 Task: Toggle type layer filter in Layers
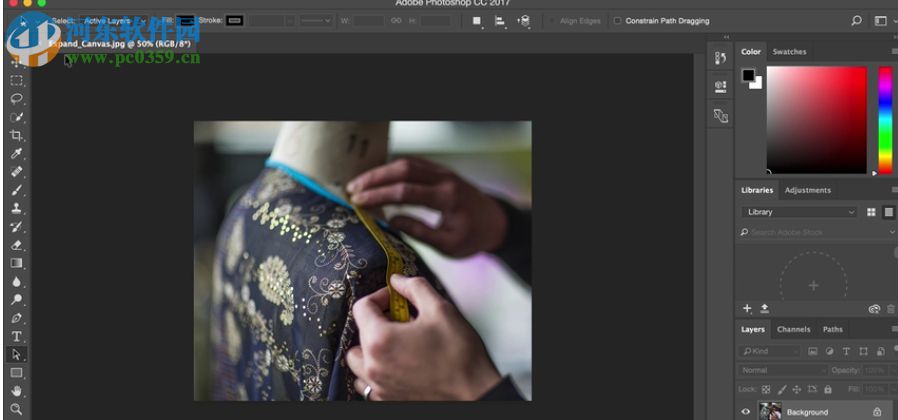(846, 351)
